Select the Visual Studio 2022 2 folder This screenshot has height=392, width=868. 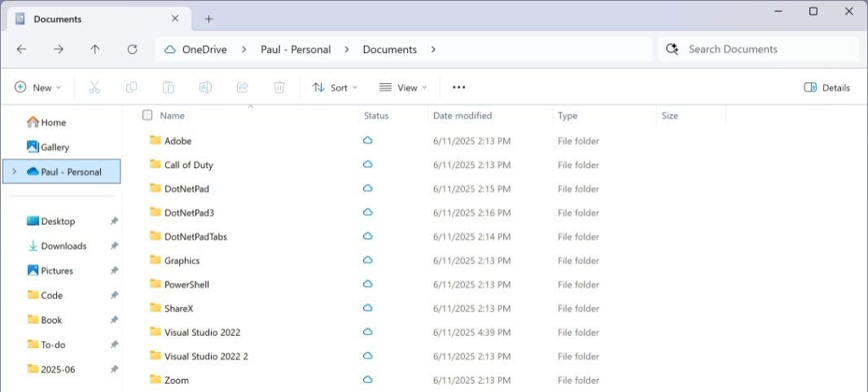pos(206,356)
